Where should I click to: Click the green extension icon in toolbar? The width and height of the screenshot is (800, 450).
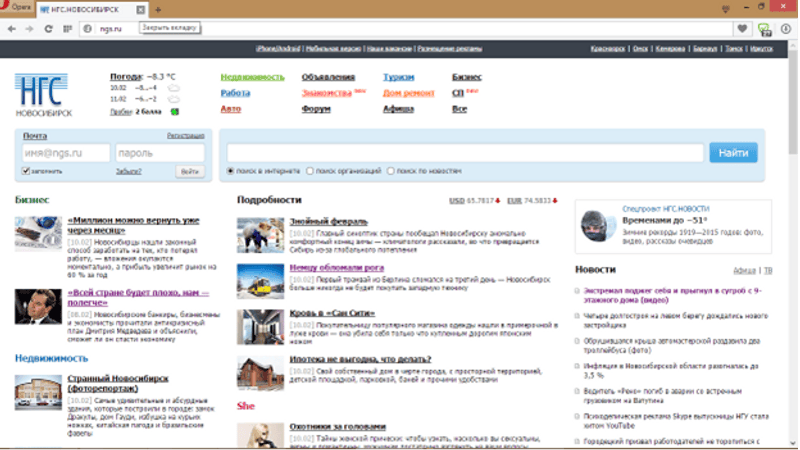[764, 30]
